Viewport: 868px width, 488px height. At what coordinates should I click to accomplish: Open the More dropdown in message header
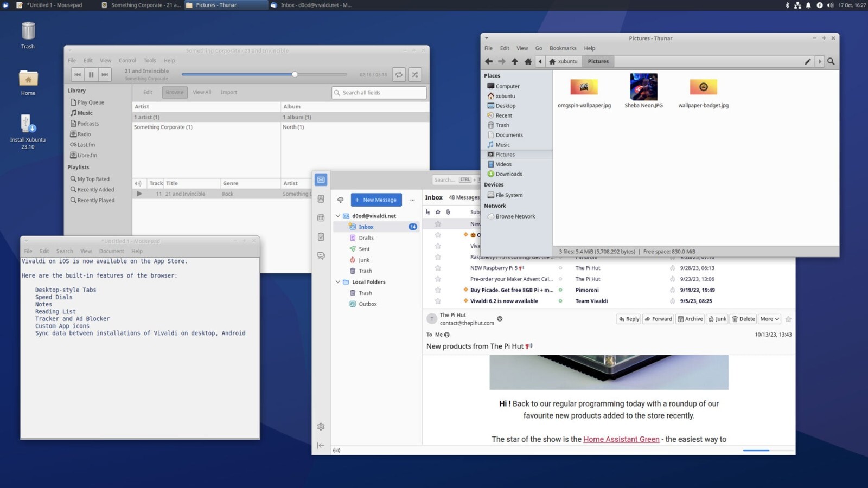click(x=770, y=319)
